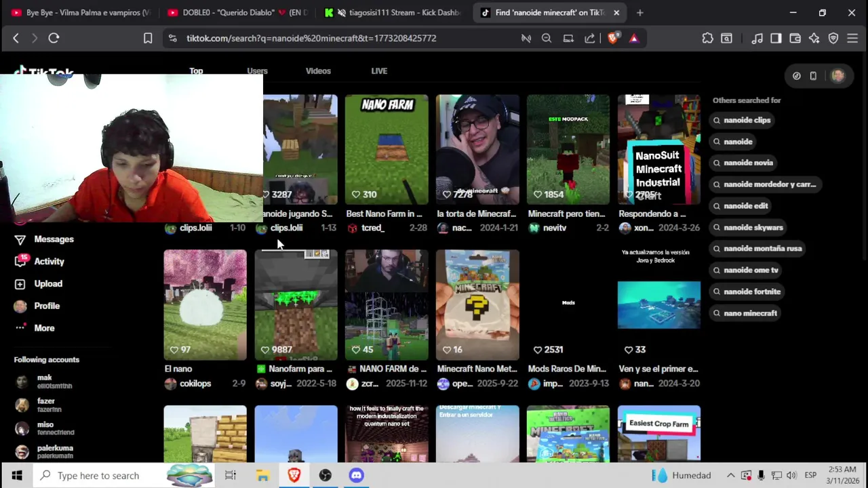Screen dimensions: 868x488
Task: Open the Activity icon with notification badge
Action: click(20, 261)
